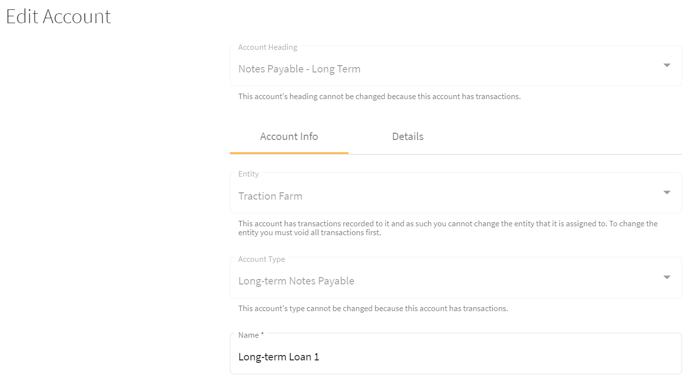Viewport: 688px width, 389px height.
Task: Click empty space inside the Name field
Action: pos(500,357)
